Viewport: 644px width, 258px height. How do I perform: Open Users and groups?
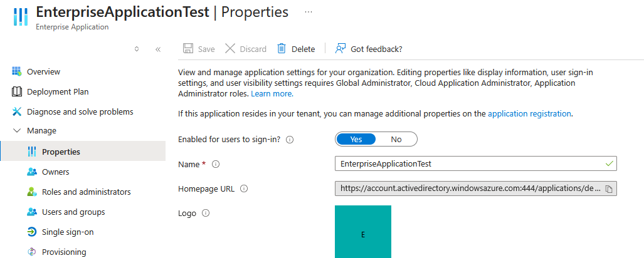coord(73,212)
